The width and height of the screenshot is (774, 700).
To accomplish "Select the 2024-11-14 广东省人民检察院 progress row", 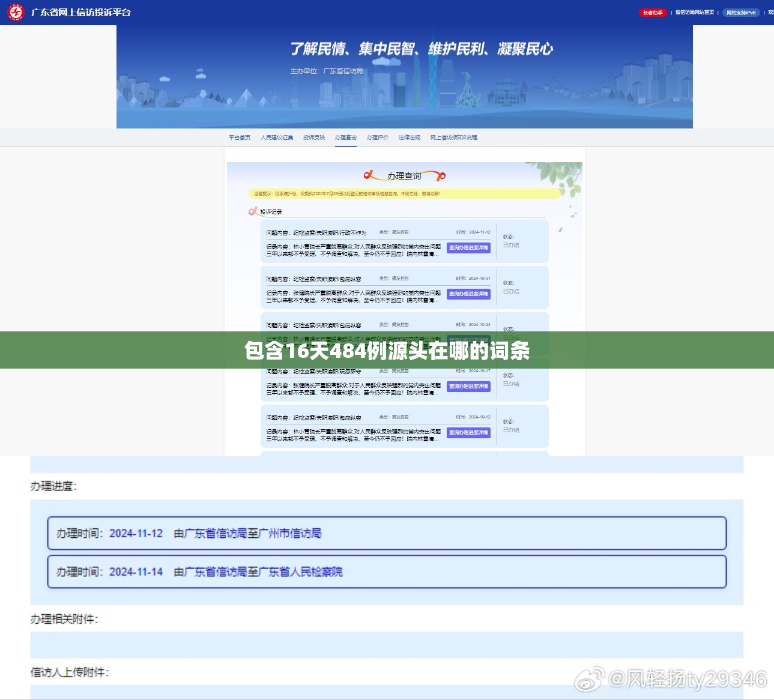I will pos(387,572).
